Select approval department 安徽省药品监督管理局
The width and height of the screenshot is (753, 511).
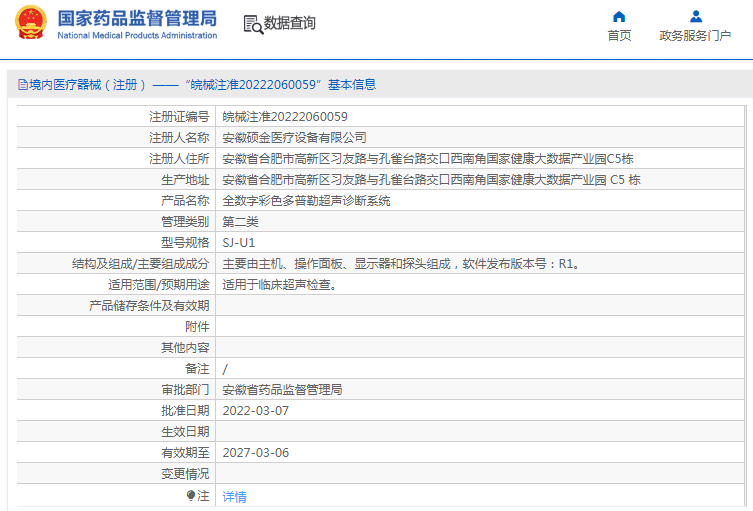(x=282, y=390)
